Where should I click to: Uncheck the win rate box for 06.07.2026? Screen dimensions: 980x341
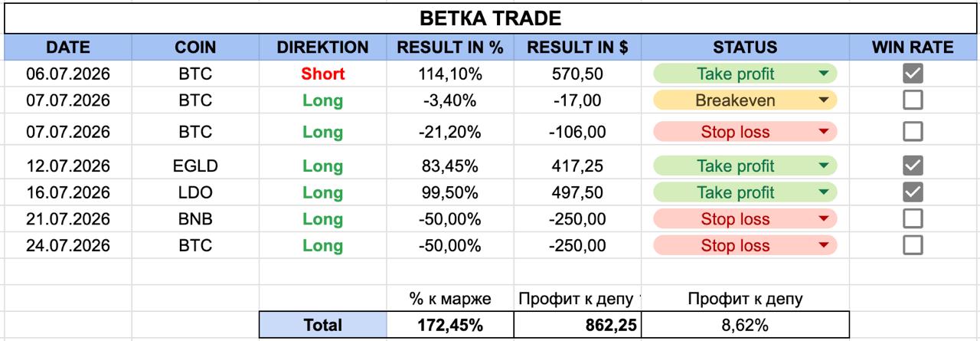913,74
